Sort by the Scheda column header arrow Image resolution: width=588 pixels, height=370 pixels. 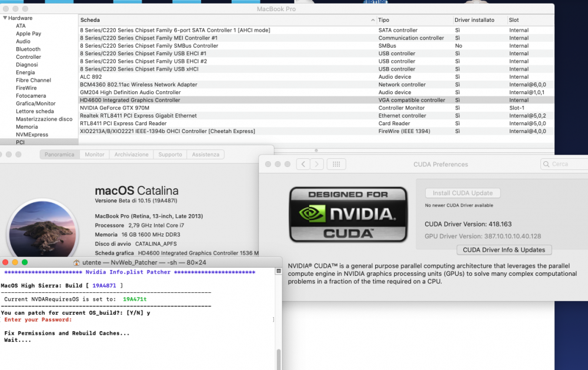pyautogui.click(x=373, y=20)
